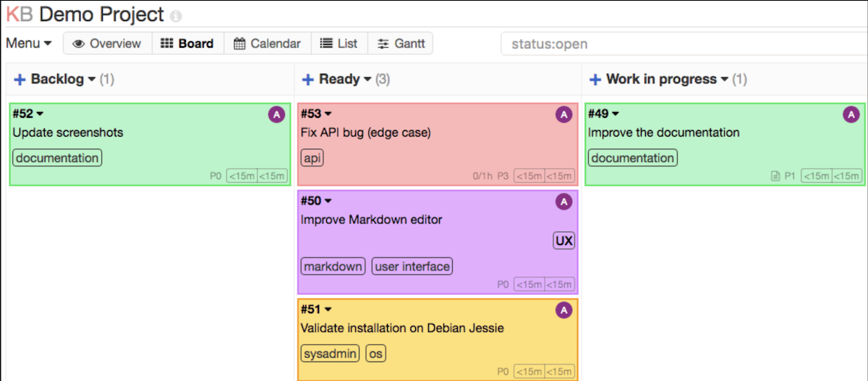Click the api tag on task #53
868x381 pixels.
click(x=312, y=158)
